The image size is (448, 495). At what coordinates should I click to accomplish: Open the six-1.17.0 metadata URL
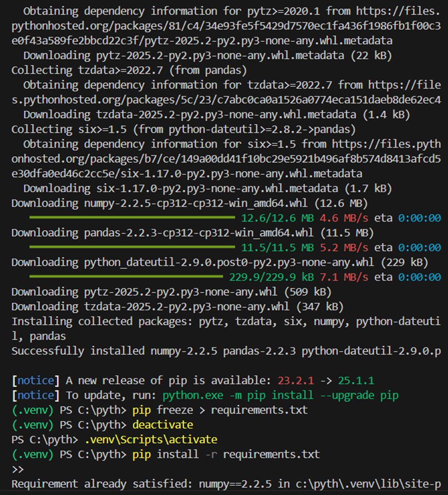tap(225, 159)
